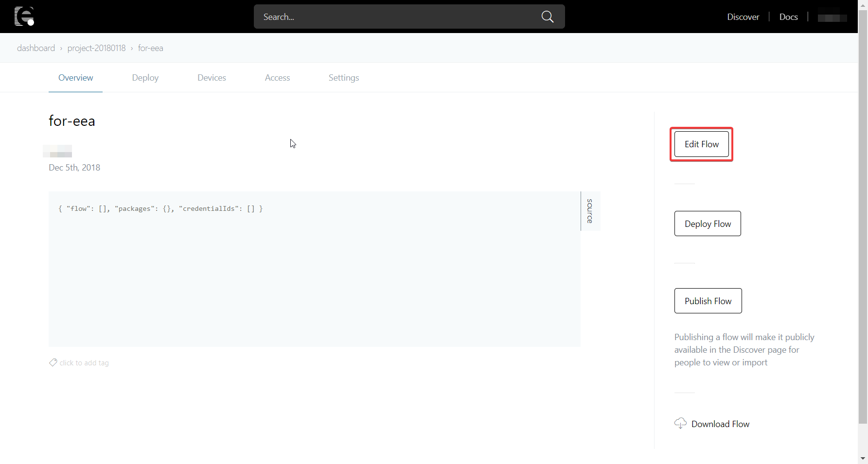Click the search magnifier icon

(547, 17)
